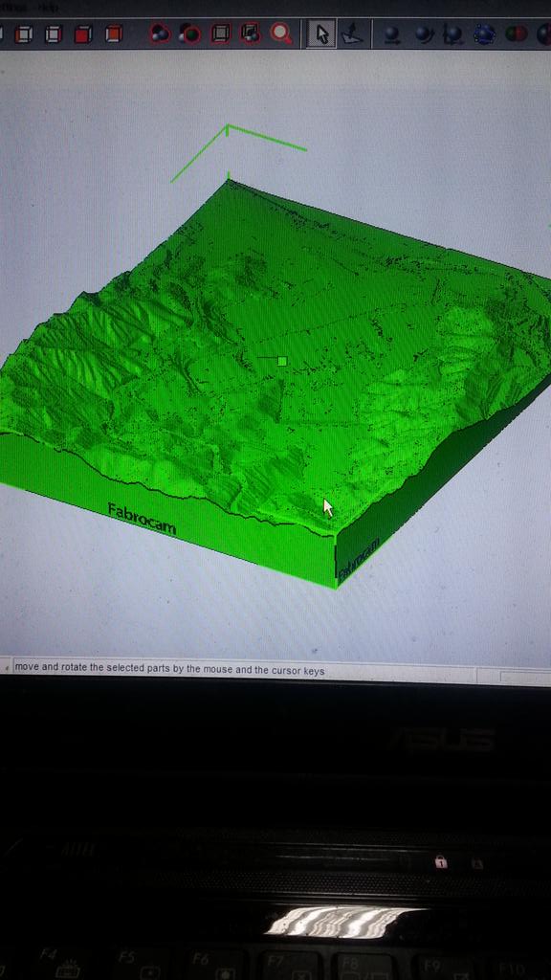The image size is (551, 980).
Task: Activate red magnifying glass zoom tool
Action: pyautogui.click(x=281, y=33)
